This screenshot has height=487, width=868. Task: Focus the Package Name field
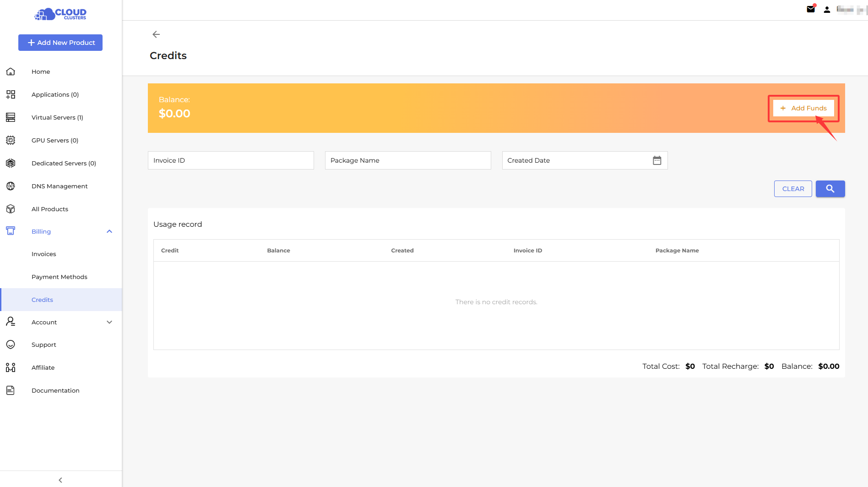tap(407, 160)
